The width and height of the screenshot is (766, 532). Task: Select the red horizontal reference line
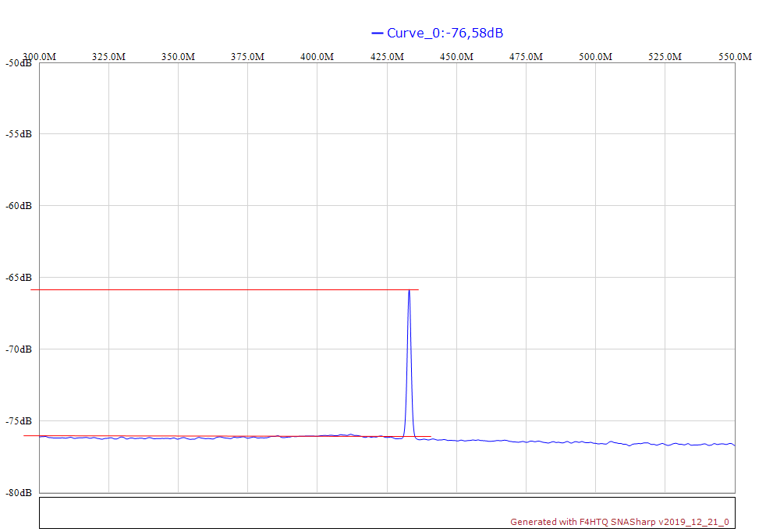click(156, 435)
